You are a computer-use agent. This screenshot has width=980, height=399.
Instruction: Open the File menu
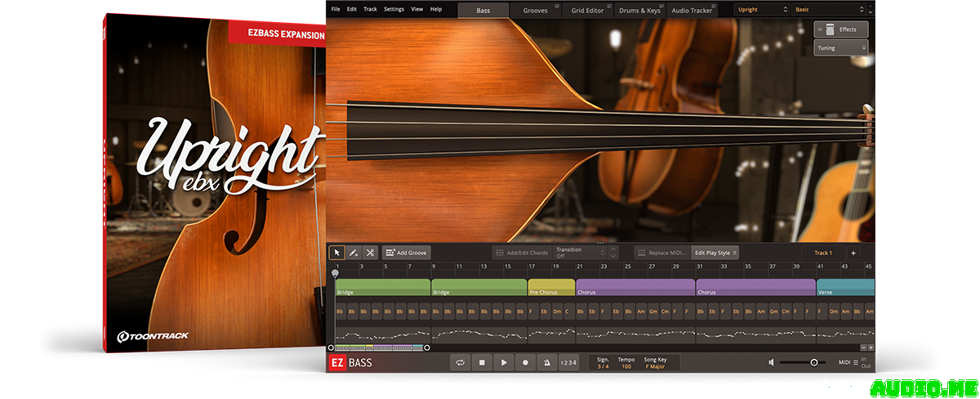click(335, 9)
